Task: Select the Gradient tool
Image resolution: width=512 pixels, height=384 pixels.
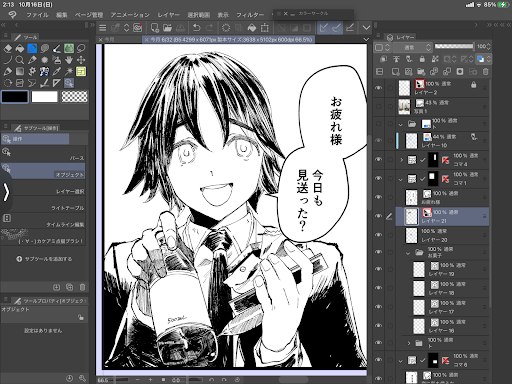Action: pos(20,71)
